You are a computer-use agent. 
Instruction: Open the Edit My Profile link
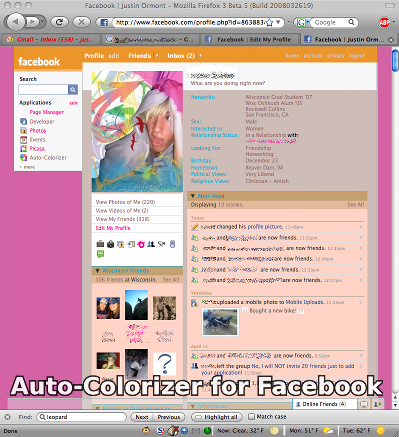pyautogui.click(x=113, y=228)
